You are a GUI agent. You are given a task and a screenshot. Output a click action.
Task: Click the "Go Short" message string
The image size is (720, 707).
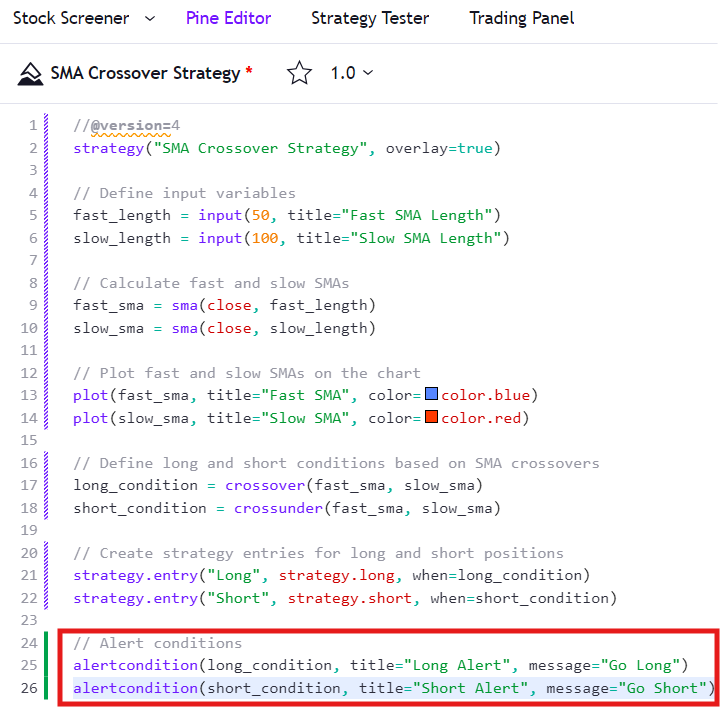(663, 689)
